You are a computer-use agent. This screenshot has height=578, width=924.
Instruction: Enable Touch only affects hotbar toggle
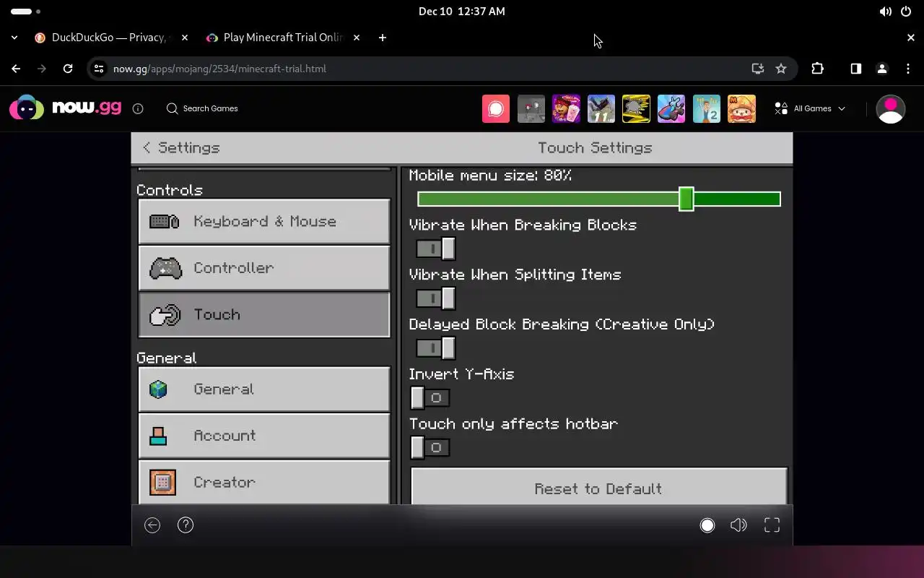tap(430, 448)
